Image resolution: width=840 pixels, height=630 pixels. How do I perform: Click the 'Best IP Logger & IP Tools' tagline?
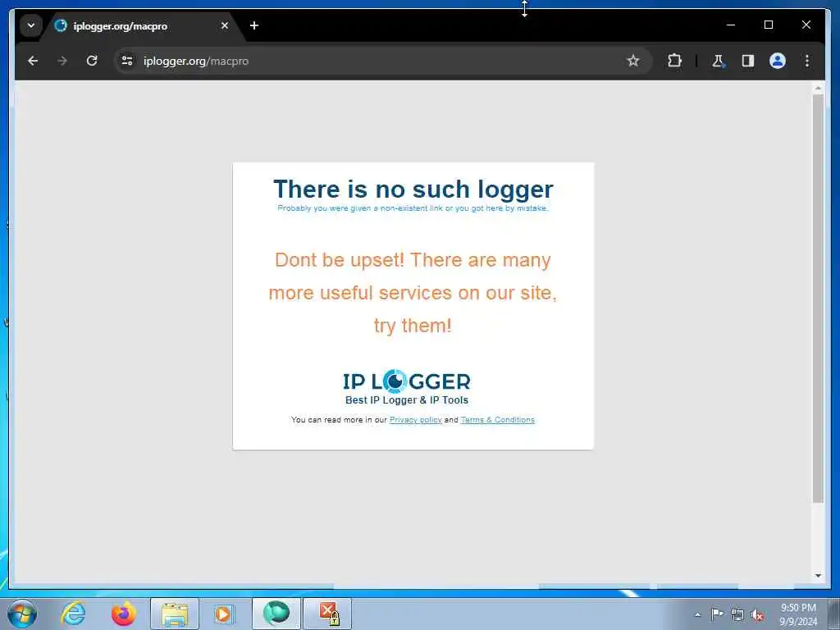[x=407, y=400]
